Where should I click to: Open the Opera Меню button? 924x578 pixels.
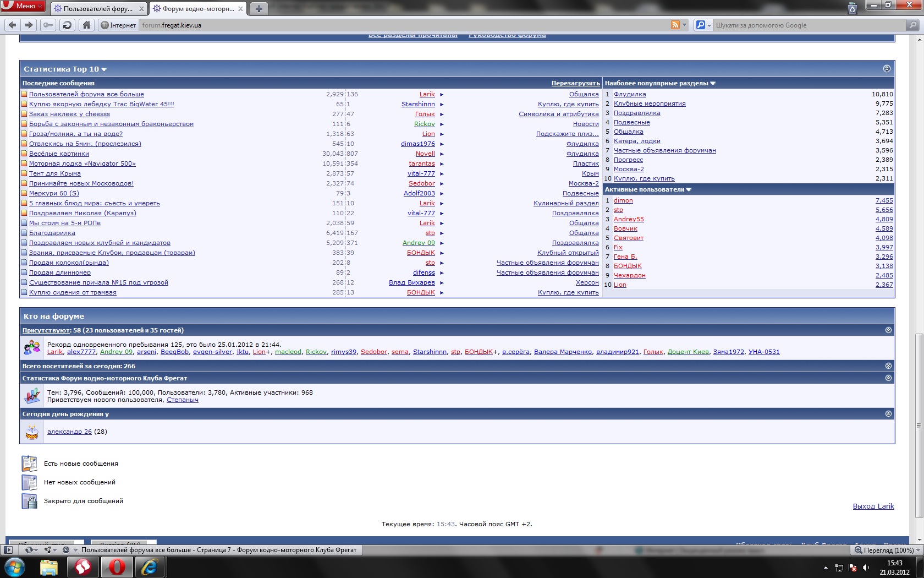23,6
